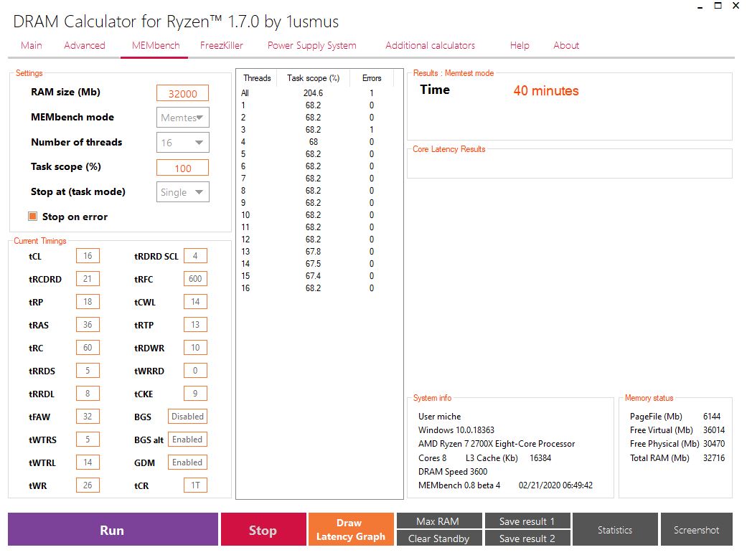Click the tWR value box
This screenshot has height=560, width=747.
point(88,485)
